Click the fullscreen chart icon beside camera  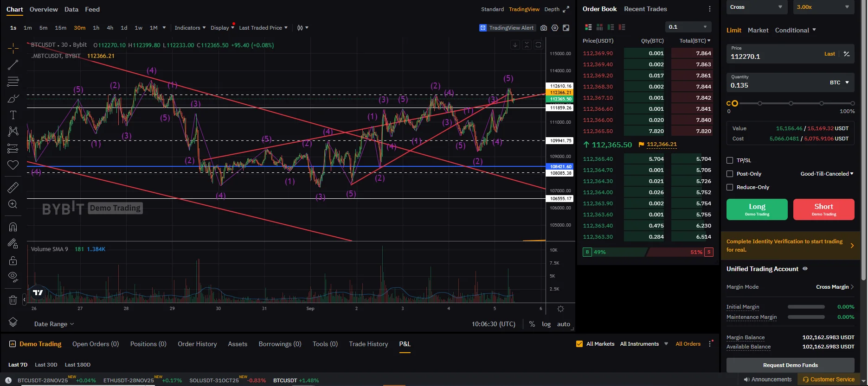point(566,28)
